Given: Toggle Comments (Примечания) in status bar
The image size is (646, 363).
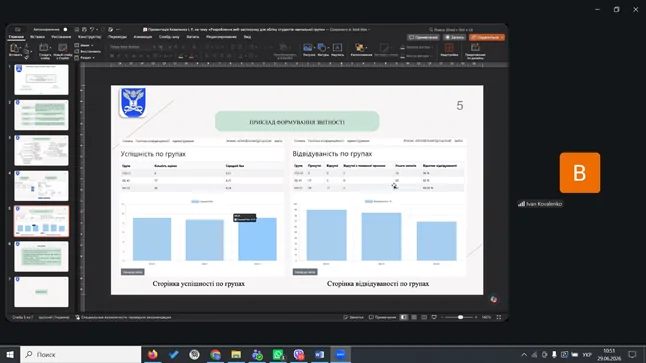Looking at the screenshot, I should tap(382, 317).
